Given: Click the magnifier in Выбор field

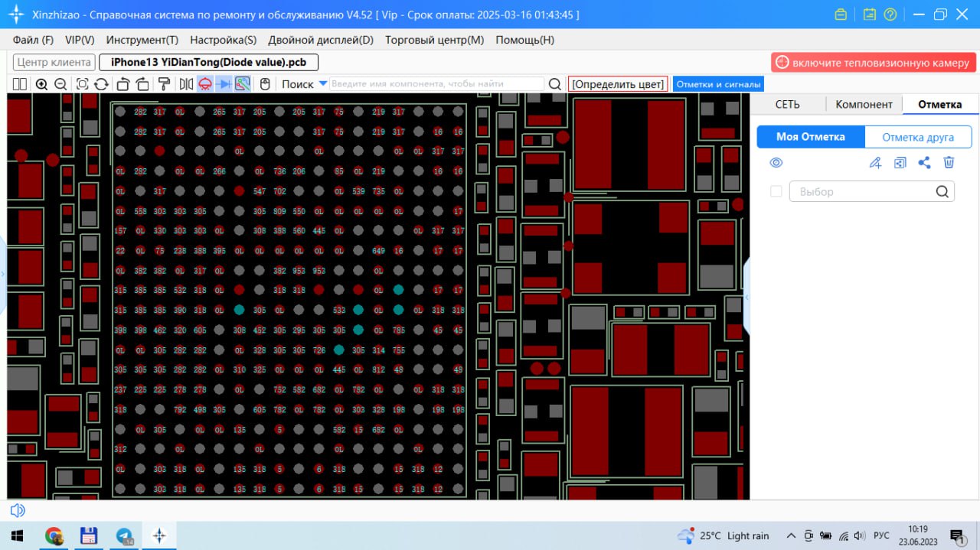Looking at the screenshot, I should coord(942,191).
